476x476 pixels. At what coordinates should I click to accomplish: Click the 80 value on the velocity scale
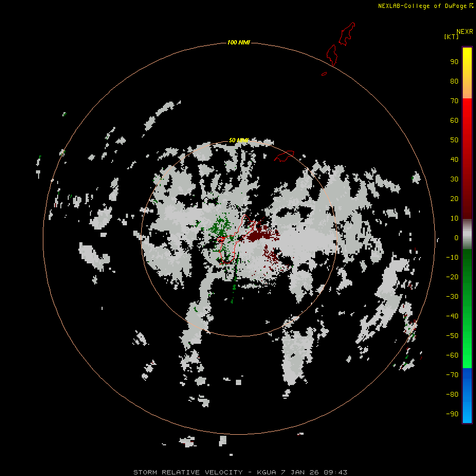[x=454, y=81]
